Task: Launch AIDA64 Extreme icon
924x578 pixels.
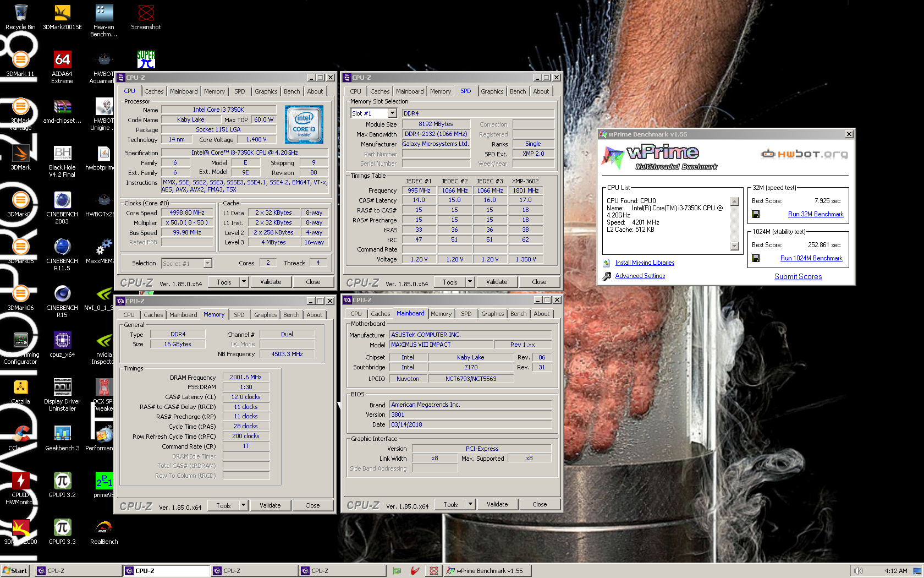Action: point(62,67)
